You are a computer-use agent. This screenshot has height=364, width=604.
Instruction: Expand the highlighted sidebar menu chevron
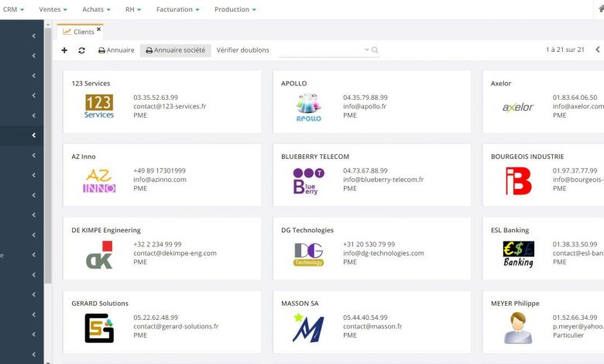(x=34, y=136)
